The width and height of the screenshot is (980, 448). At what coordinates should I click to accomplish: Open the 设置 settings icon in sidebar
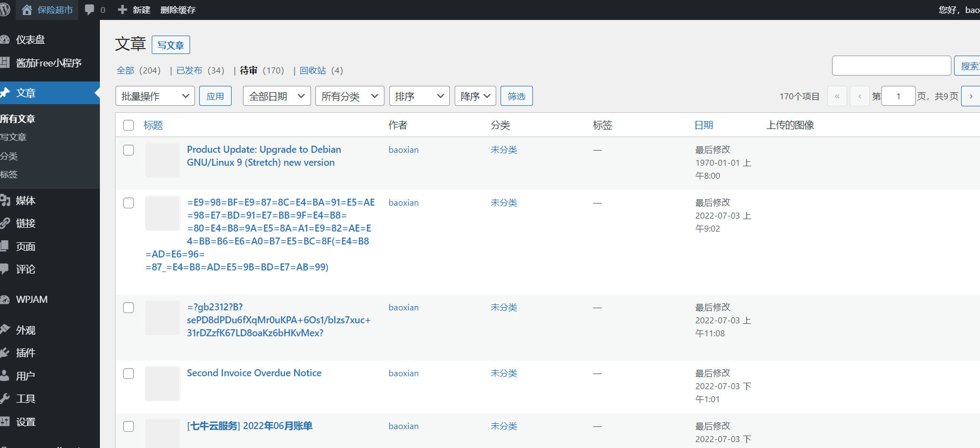point(5,422)
